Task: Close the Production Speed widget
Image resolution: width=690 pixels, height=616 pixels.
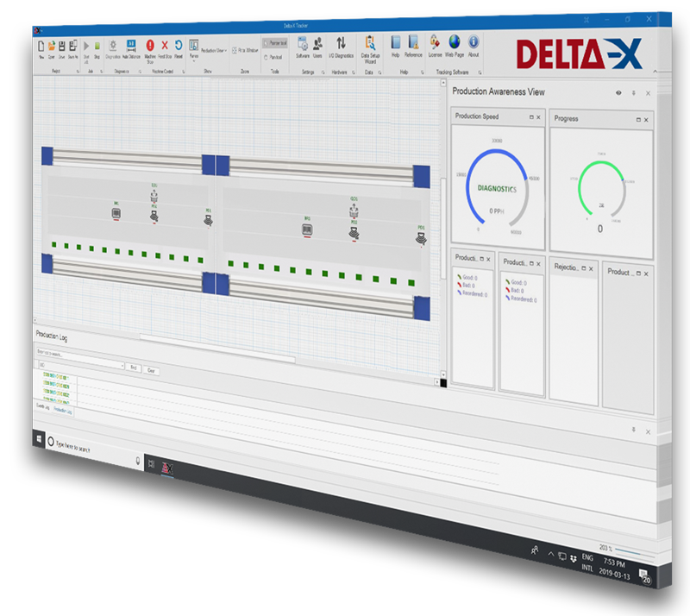Action: click(538, 117)
